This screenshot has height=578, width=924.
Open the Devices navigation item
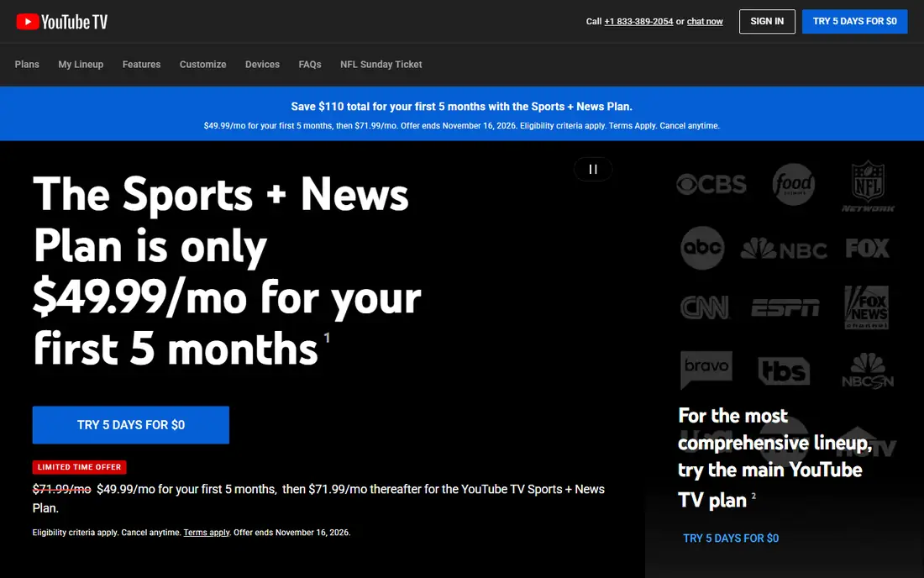pos(262,64)
